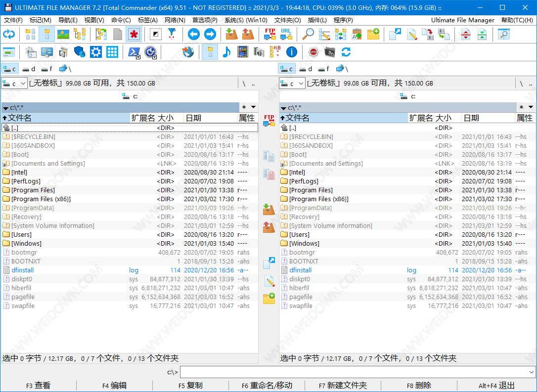Screen dimensions: 537x392
Task: Click the blue grid apps icon
Action: click(112, 52)
